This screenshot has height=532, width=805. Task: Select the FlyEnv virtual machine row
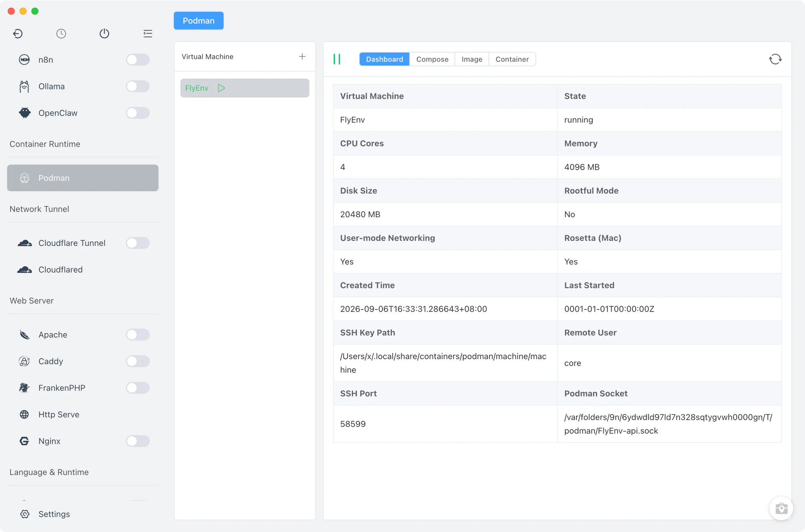244,88
